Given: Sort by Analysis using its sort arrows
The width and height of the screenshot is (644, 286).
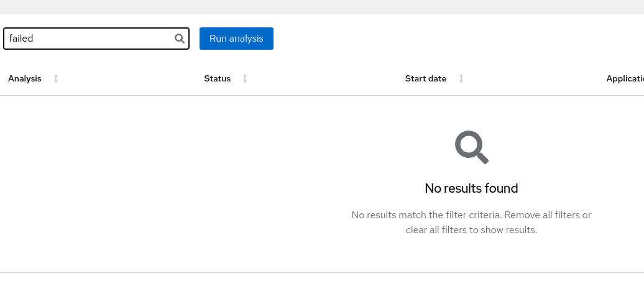Looking at the screenshot, I should point(56,78).
